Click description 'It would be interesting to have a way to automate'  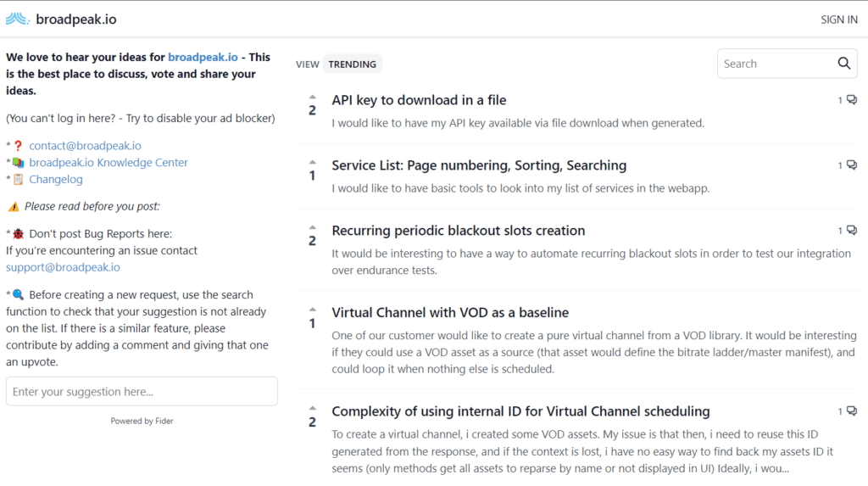[x=591, y=261]
